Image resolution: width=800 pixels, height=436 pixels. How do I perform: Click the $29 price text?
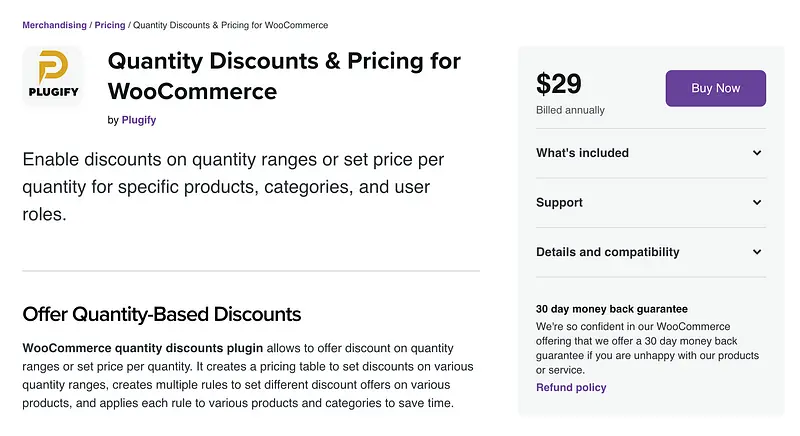(x=559, y=84)
